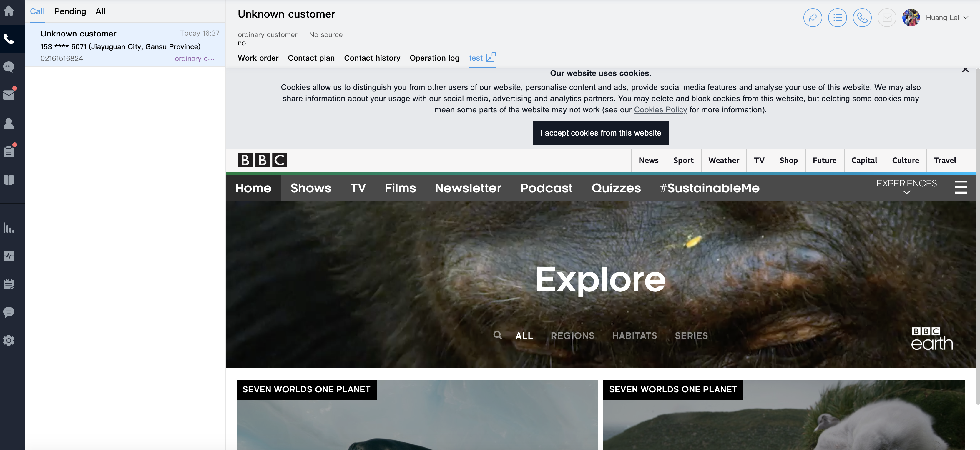Screen dimensions: 980x450
Task: Go to BBC Future
Action: pyautogui.click(x=825, y=160)
